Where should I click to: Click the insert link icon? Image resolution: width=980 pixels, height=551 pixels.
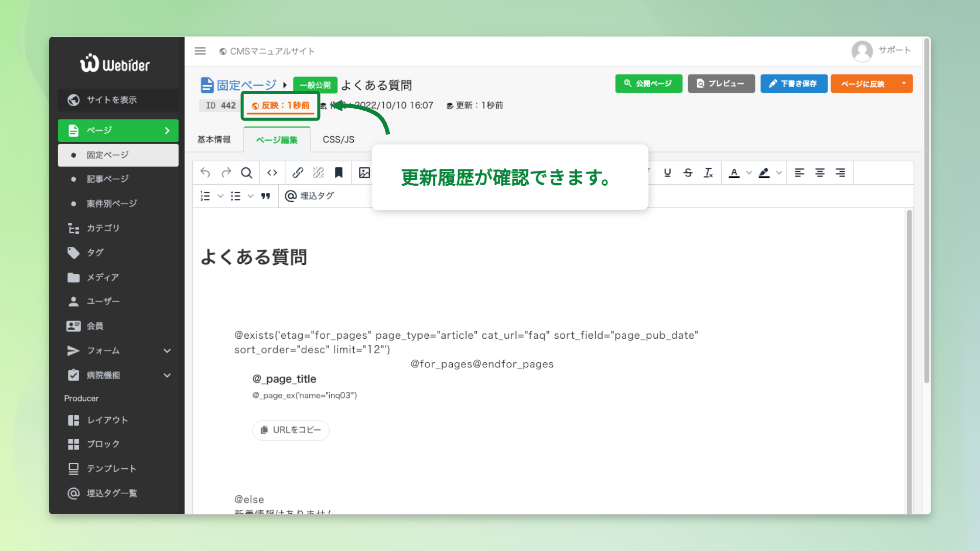(298, 173)
